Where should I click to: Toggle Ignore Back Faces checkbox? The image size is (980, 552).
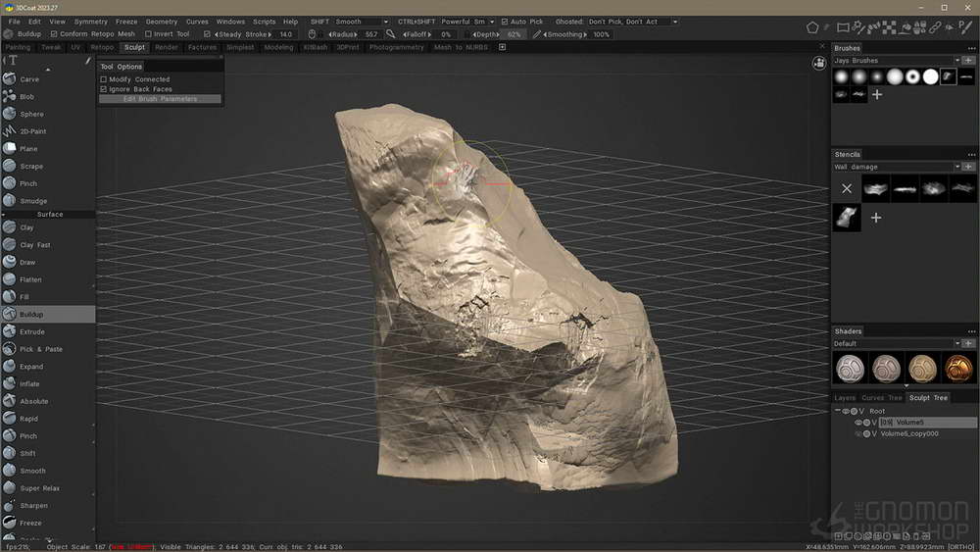[x=104, y=89]
